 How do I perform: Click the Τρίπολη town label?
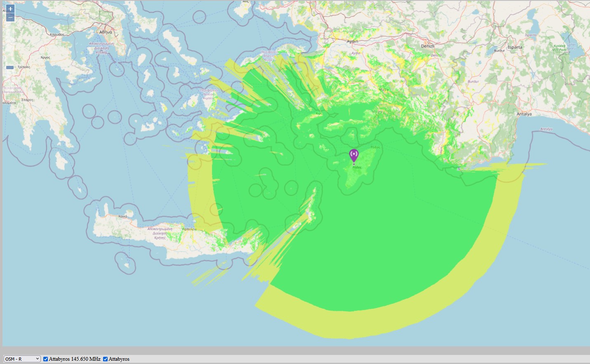click(x=24, y=67)
